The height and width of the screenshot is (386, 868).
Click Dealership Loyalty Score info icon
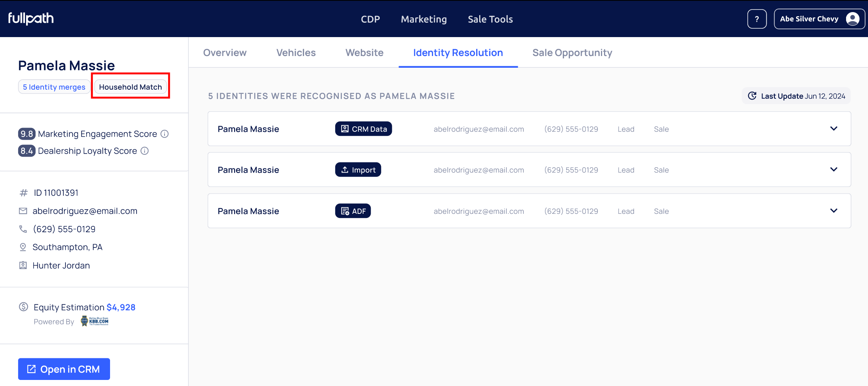[144, 151]
